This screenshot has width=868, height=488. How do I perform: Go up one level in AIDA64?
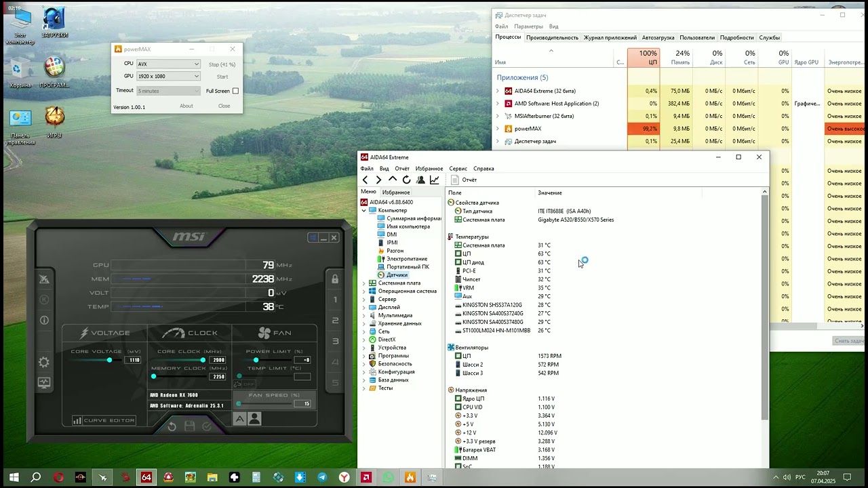392,180
